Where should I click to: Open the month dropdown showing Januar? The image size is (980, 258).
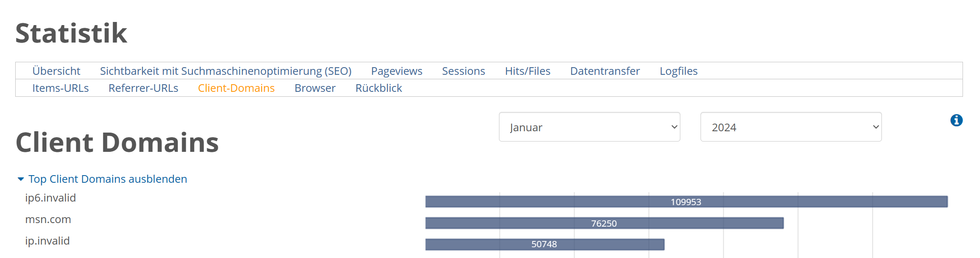pyautogui.click(x=589, y=127)
